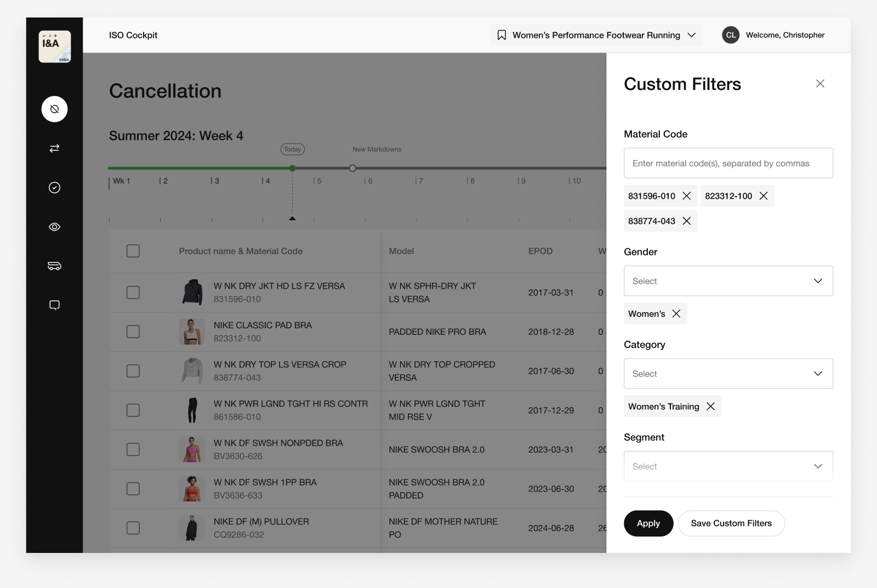
Task: Check the W NK DF SWSH NONPDED BRA row
Action: 133,449
